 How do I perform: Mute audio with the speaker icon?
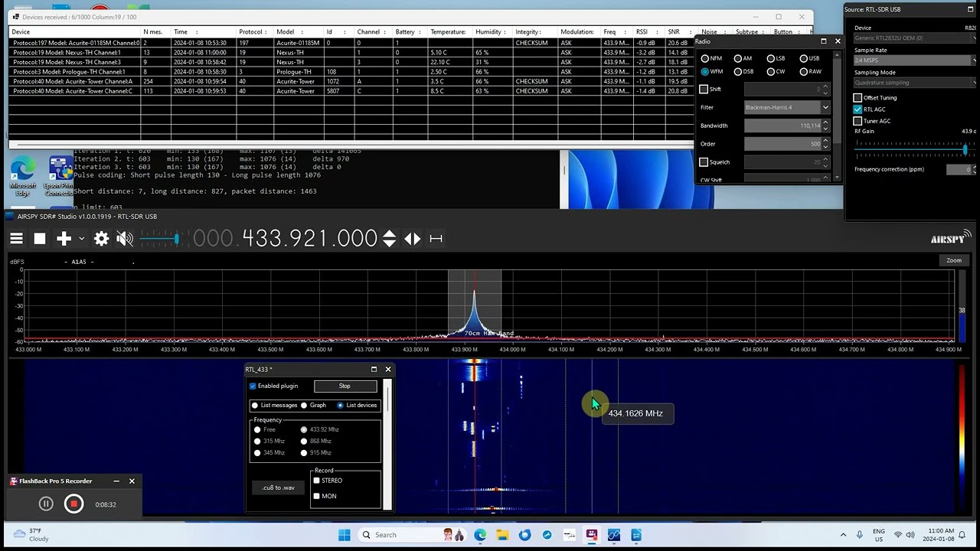pyautogui.click(x=124, y=239)
